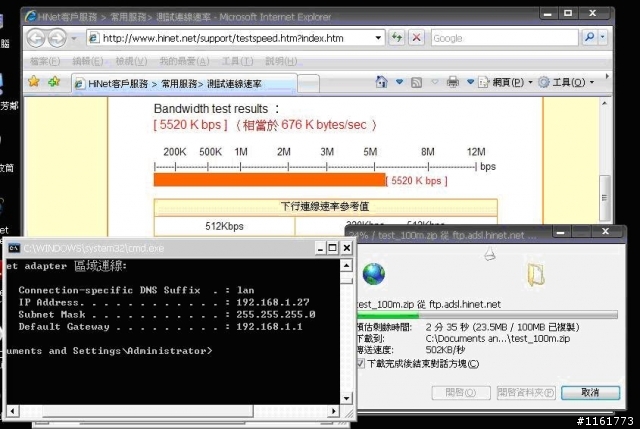Click the Google search input box
This screenshot has width=640, height=429.
(504, 38)
